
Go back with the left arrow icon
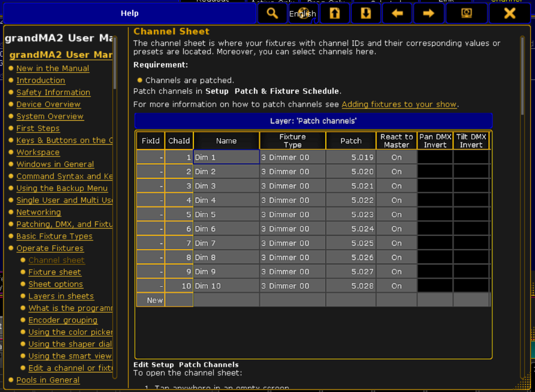coord(397,13)
